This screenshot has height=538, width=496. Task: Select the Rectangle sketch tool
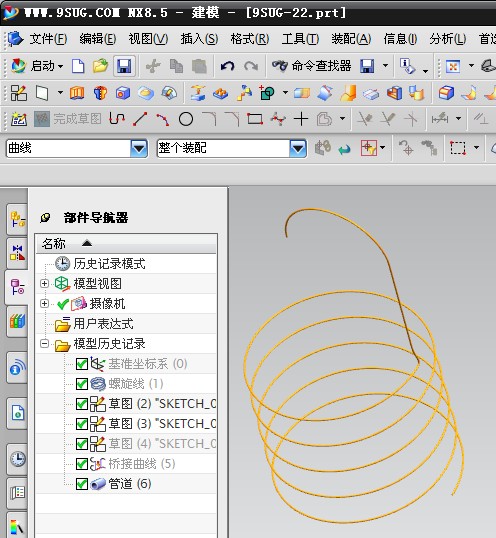(255, 119)
